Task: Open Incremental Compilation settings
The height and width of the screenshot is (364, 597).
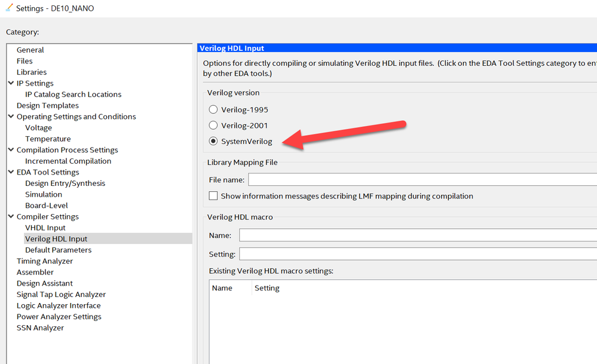Action: click(68, 161)
